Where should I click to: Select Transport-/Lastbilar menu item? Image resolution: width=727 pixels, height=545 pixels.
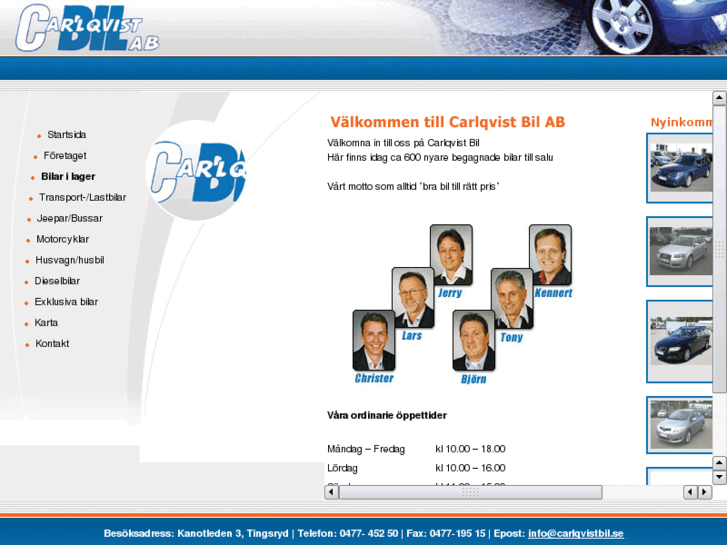[x=83, y=198]
